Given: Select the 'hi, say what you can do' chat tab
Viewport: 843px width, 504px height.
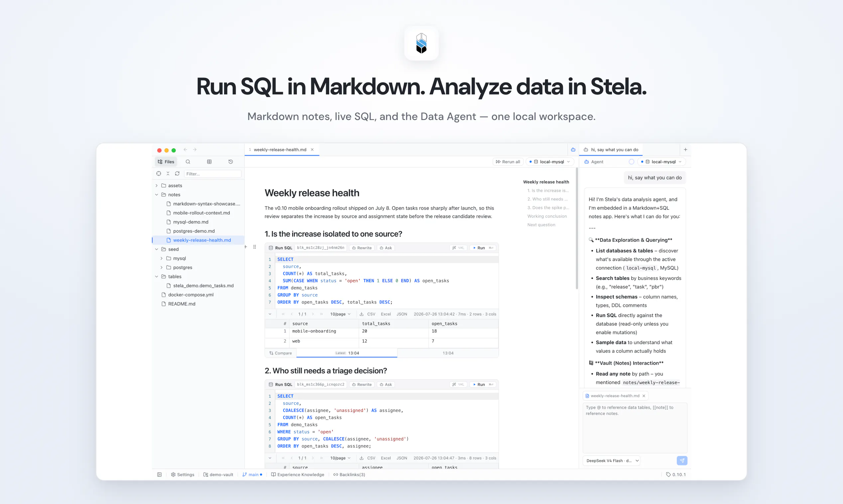Looking at the screenshot, I should 611,149.
